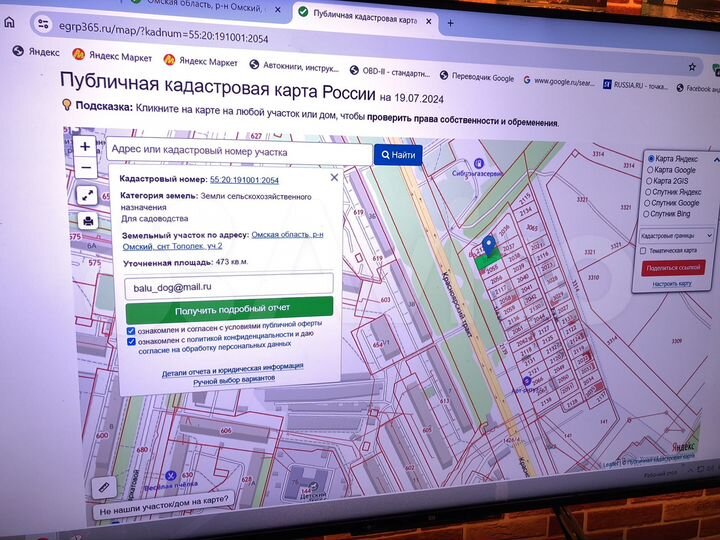Open browser home page icon
Screen dimensions: 720x540
9,22
